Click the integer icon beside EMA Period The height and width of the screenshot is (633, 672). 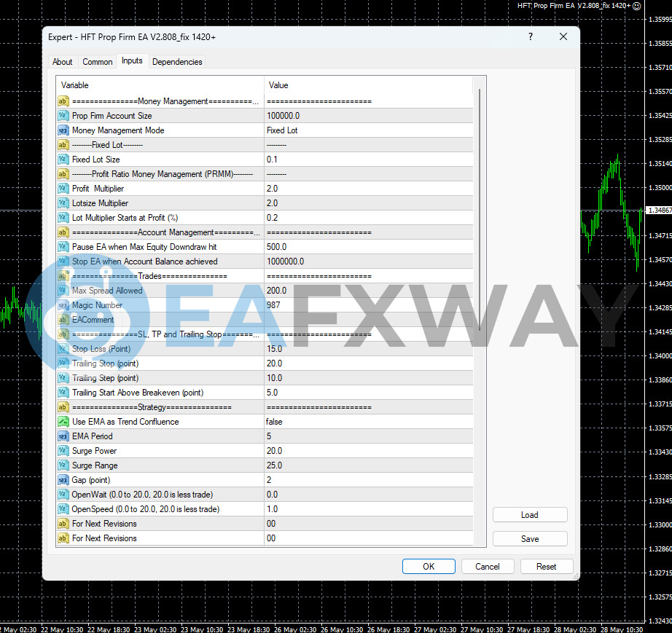click(x=63, y=436)
